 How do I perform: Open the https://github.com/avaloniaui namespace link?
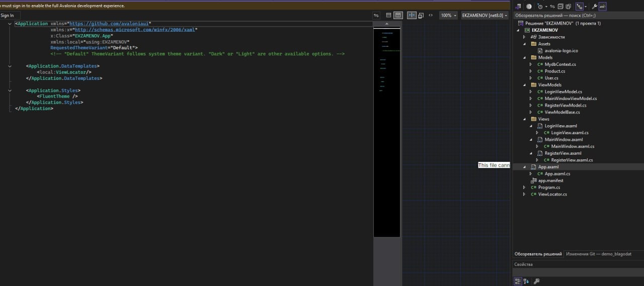109,24
